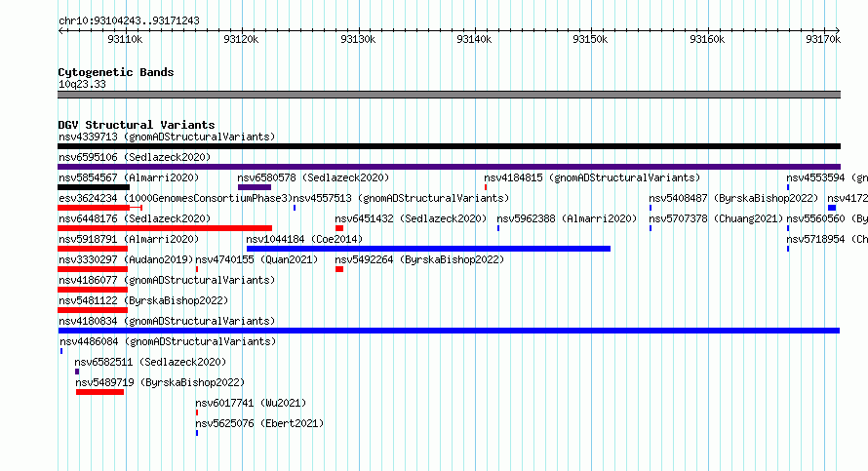Click the 93140k ruler tick label
Image resolution: width=868 pixels, height=471 pixels.
pyautogui.click(x=474, y=39)
